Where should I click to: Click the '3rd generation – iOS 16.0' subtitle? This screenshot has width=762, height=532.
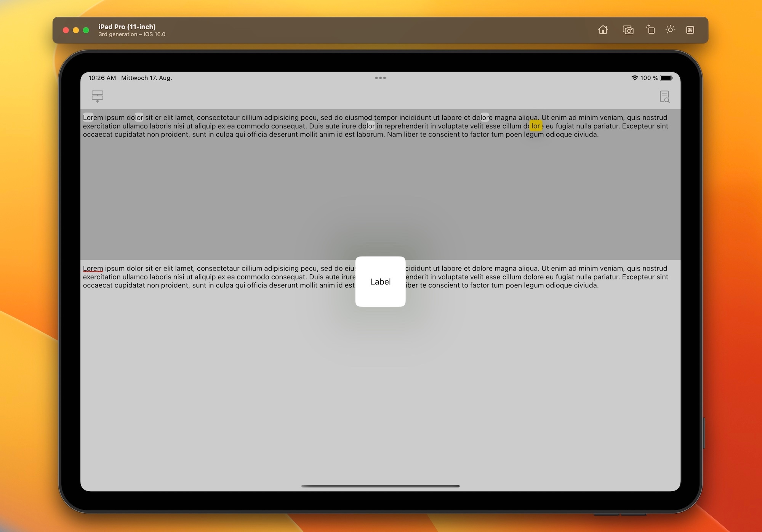132,34
